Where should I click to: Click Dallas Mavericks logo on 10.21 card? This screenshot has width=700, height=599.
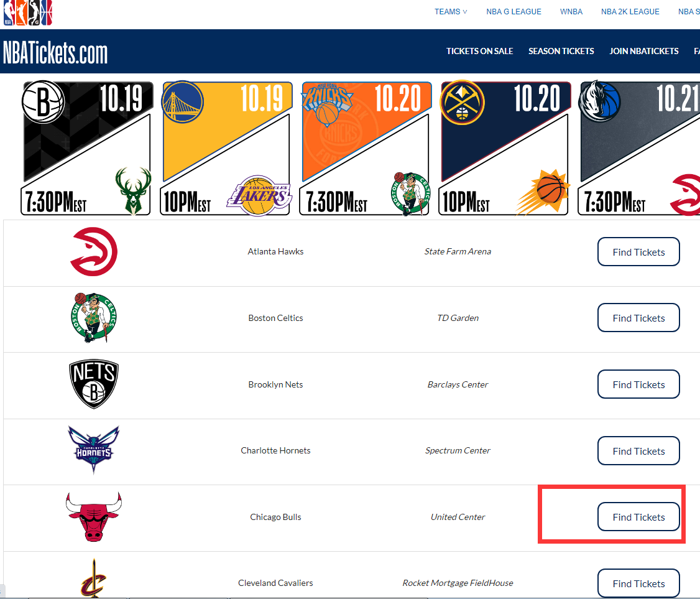coord(599,101)
